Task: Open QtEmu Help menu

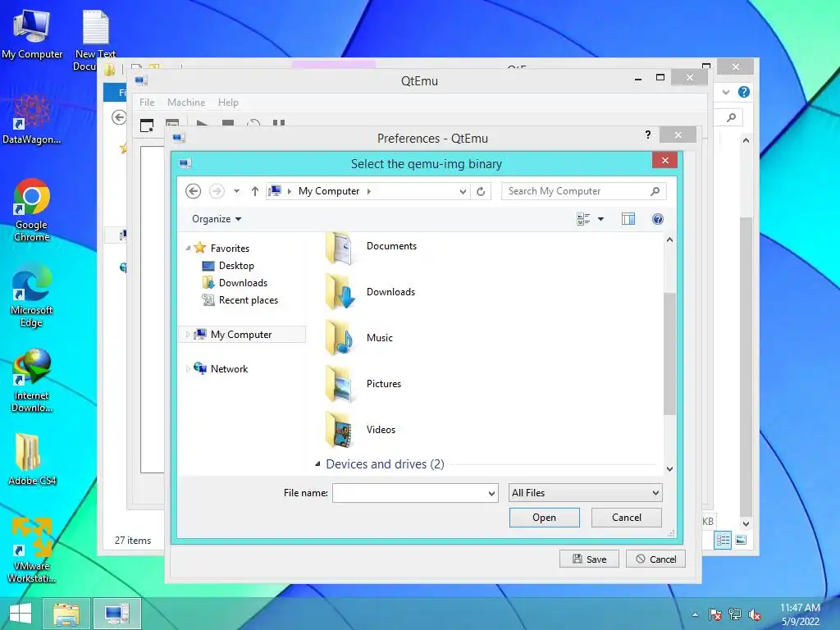Action: point(228,103)
